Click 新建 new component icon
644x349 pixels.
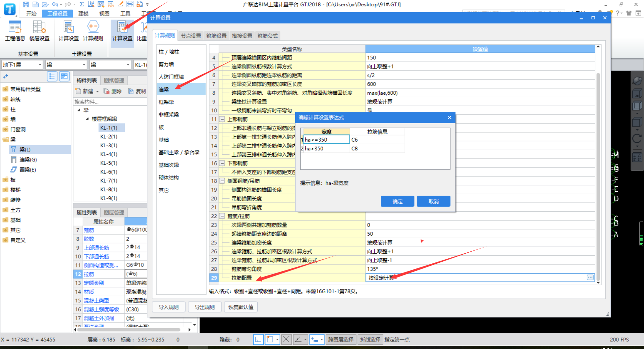[x=84, y=91]
